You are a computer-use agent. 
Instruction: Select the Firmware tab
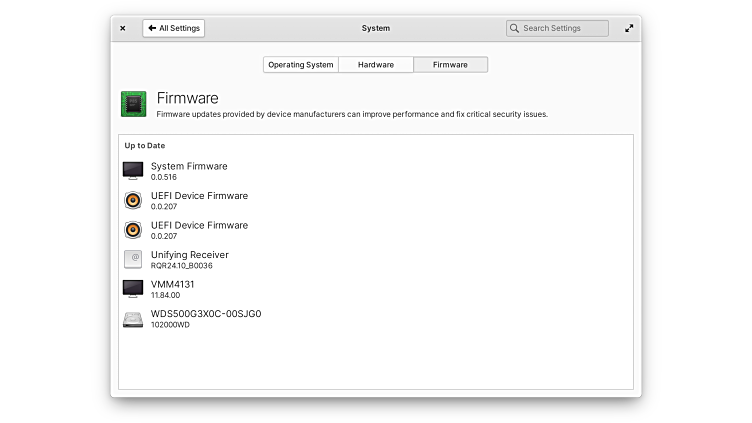click(450, 65)
